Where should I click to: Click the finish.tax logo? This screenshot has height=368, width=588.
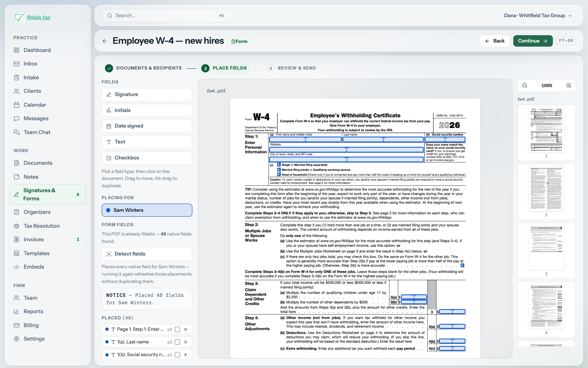[x=32, y=18]
